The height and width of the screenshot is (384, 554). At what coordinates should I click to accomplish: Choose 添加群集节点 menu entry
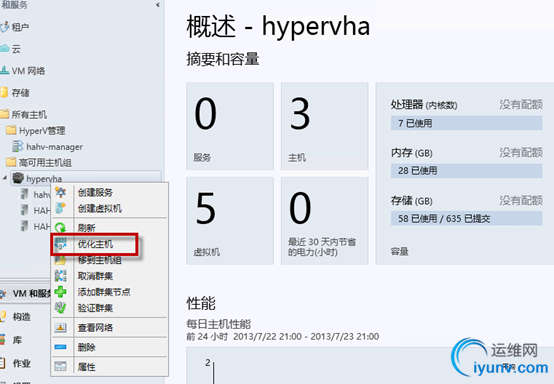(x=104, y=292)
